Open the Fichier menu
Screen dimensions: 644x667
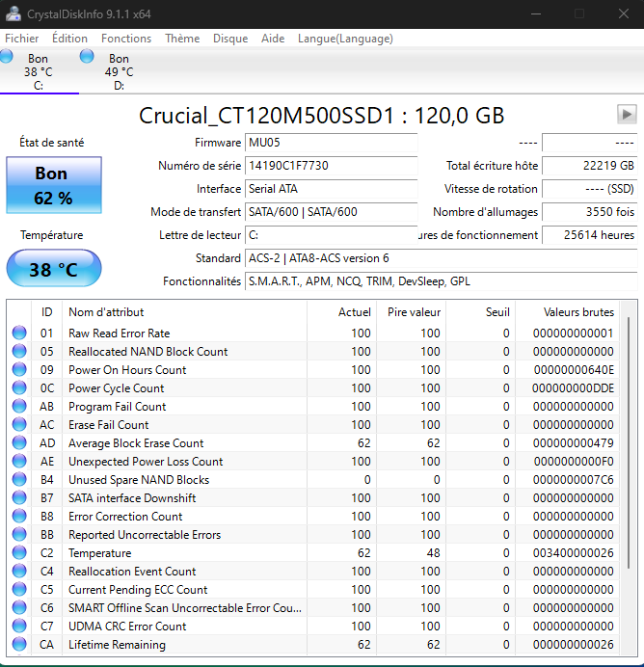22,39
